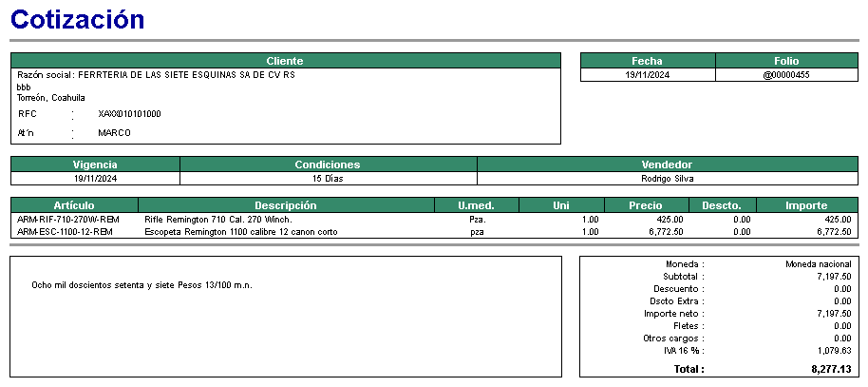Screen dimensions: 868x387
Task: Select article code ARM-RIF-710-270W-REM
Action: tap(68, 219)
